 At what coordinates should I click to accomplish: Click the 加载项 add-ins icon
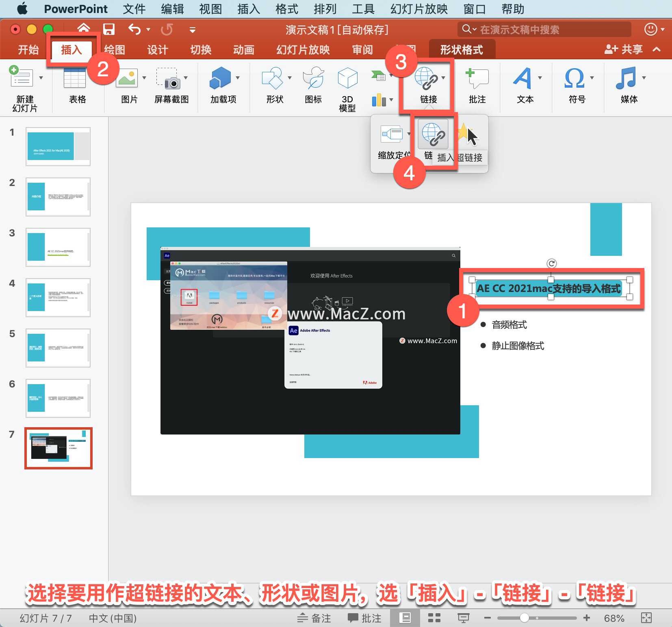tap(220, 78)
